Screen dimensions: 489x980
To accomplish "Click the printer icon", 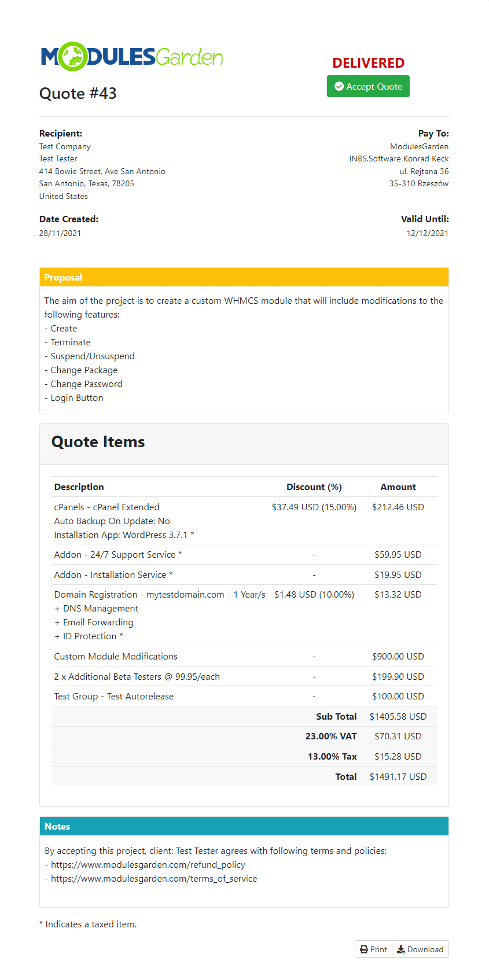I will coord(364,949).
